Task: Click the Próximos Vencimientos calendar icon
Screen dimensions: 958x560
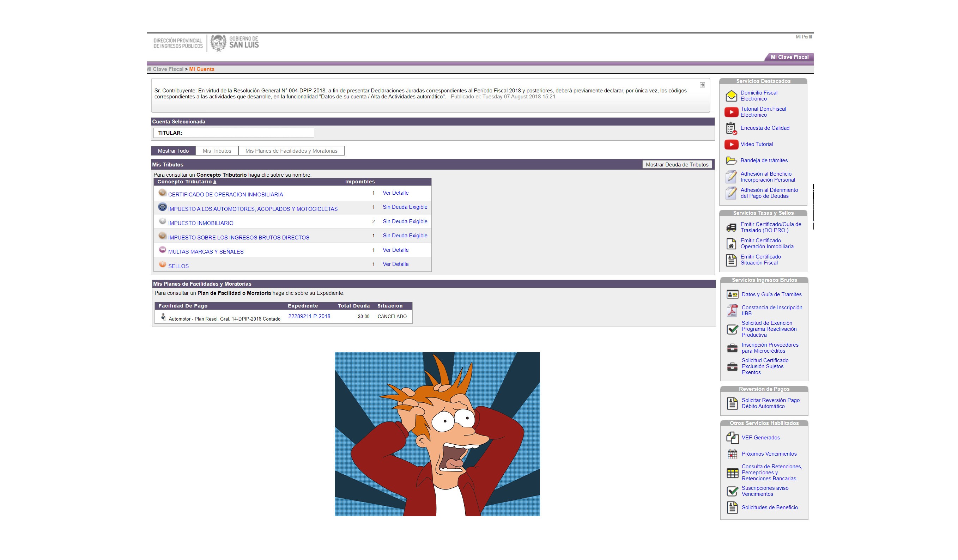Action: 732,454
